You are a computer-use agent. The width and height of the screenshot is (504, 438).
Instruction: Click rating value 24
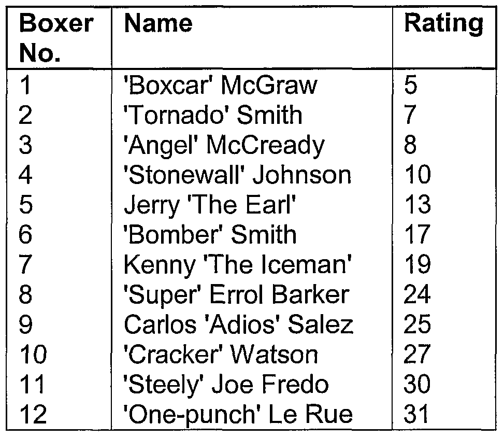417,295
